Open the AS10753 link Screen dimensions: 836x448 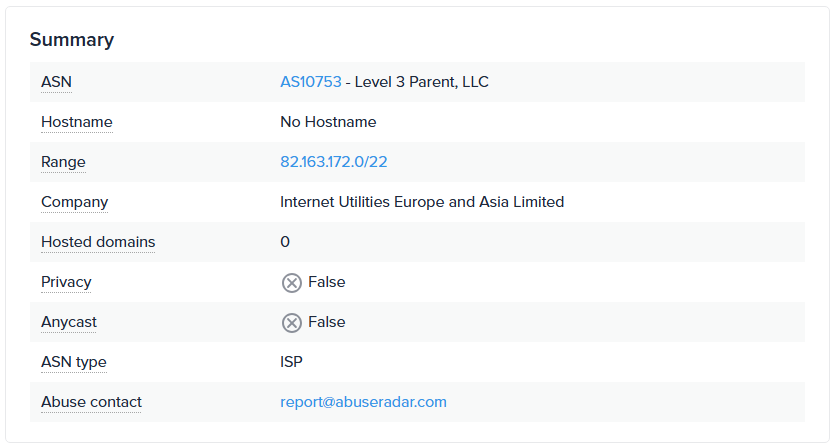pos(310,82)
